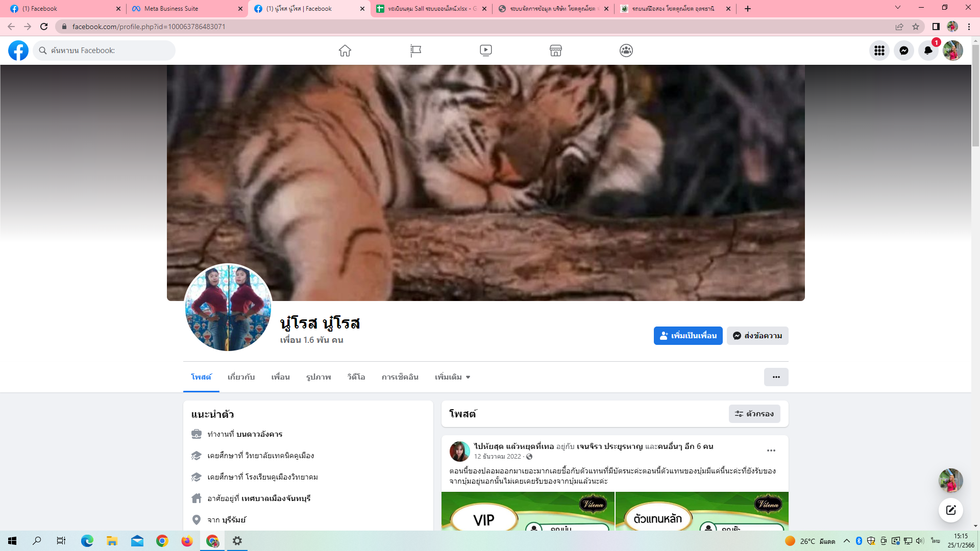Open the Messenger icon in header

pyautogui.click(x=903, y=51)
